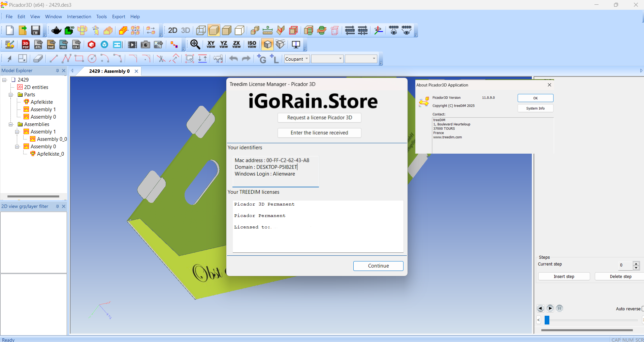Select the XY view icon
The width and height of the screenshot is (644, 342).
tap(211, 44)
